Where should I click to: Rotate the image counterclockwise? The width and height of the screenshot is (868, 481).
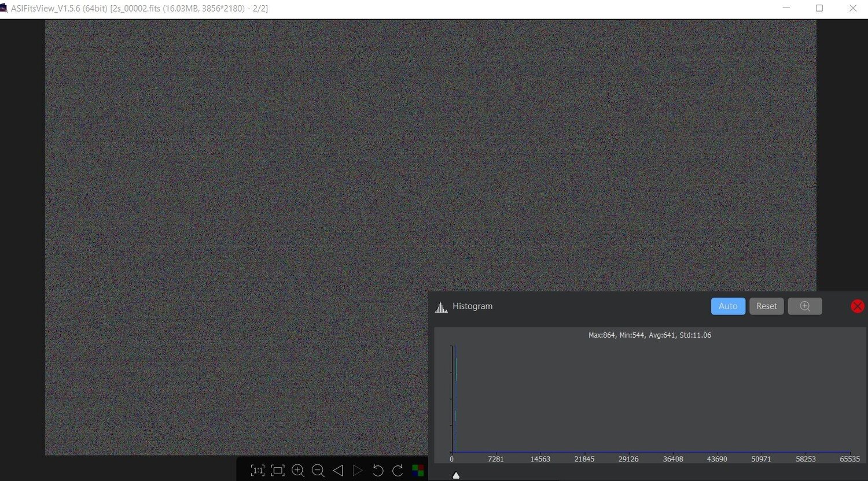[x=378, y=471]
